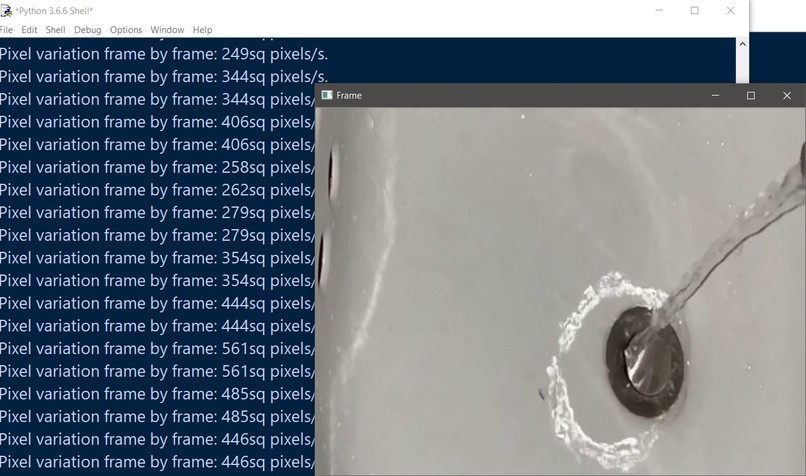Click the Python IDLE icon in title bar

6,10
